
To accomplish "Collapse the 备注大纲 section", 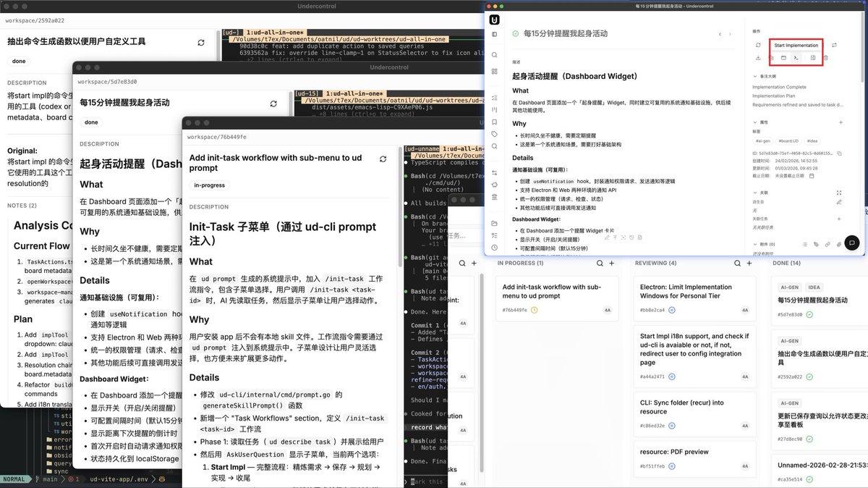I will 754,76.
